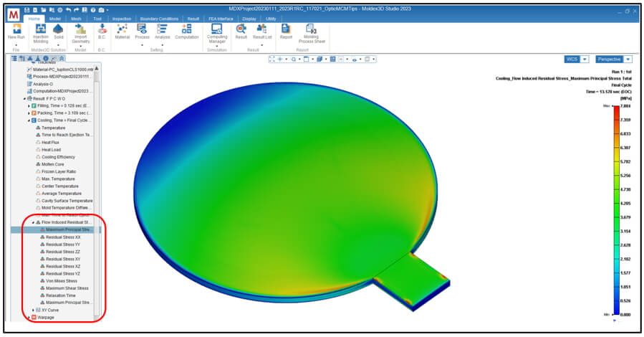Click the New Run icon
The image size is (644, 337).
click(16, 29)
